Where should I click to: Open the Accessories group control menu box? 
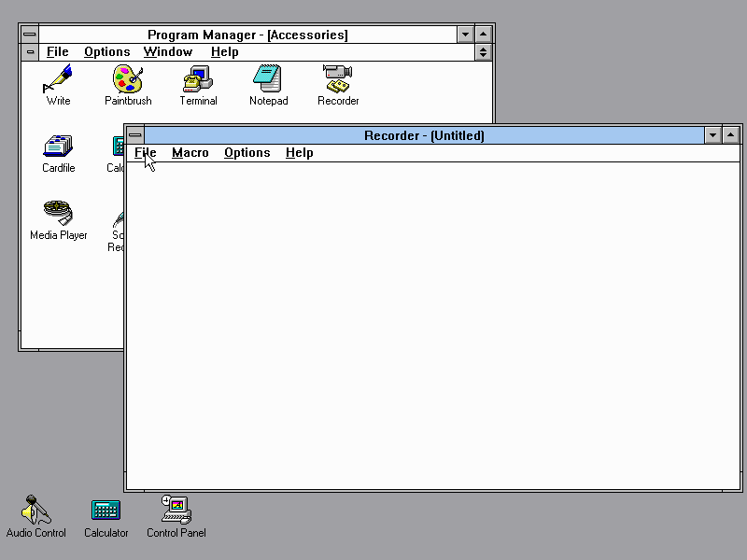(30, 52)
